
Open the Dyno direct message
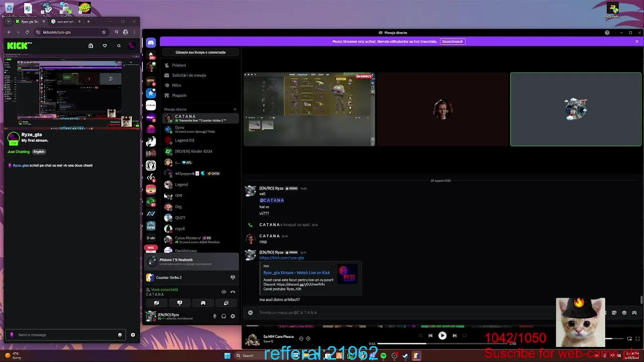pyautogui.click(x=200, y=129)
